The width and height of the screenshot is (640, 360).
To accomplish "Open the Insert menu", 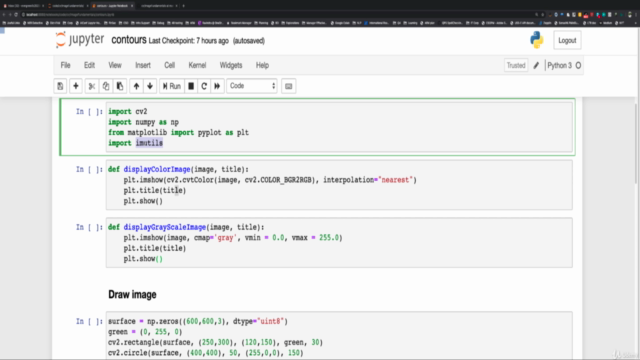I will pos(143,65).
